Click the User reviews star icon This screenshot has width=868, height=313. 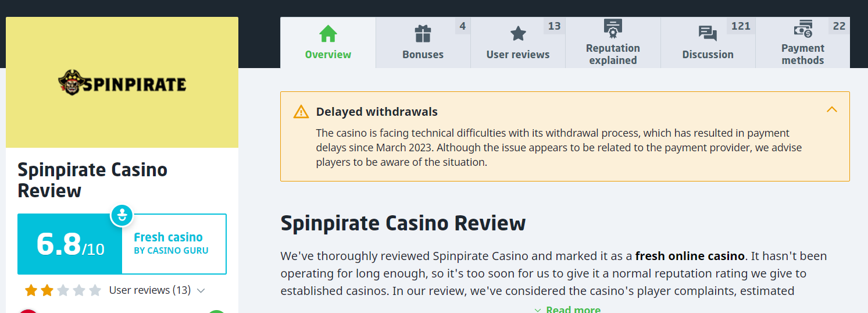pos(517,34)
